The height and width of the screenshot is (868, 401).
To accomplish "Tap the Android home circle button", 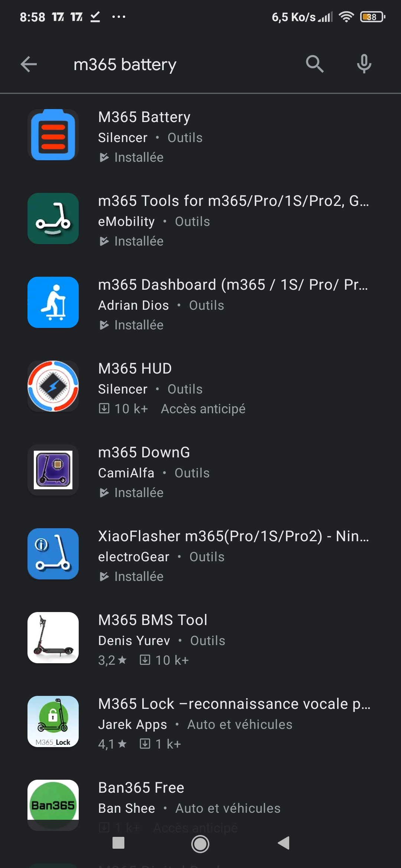I will tap(200, 844).
